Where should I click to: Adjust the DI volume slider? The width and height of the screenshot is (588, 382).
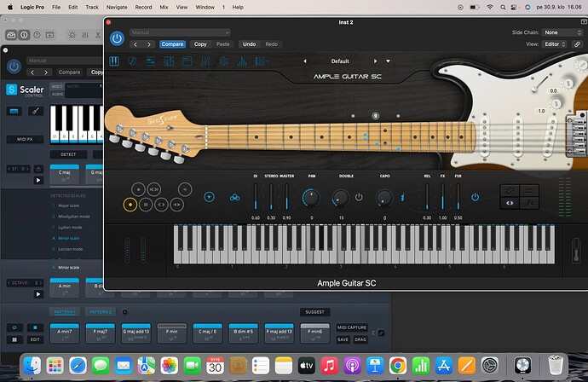pyautogui.click(x=256, y=197)
